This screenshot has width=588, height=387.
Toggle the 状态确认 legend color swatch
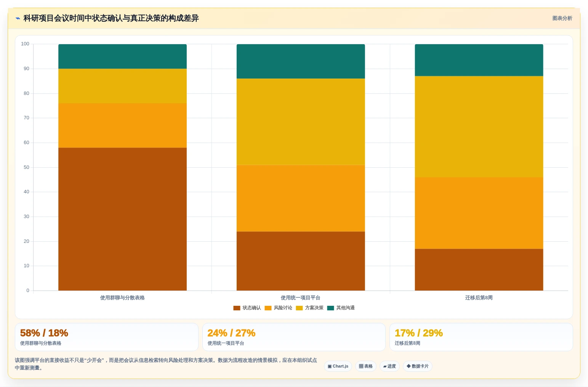(237, 308)
